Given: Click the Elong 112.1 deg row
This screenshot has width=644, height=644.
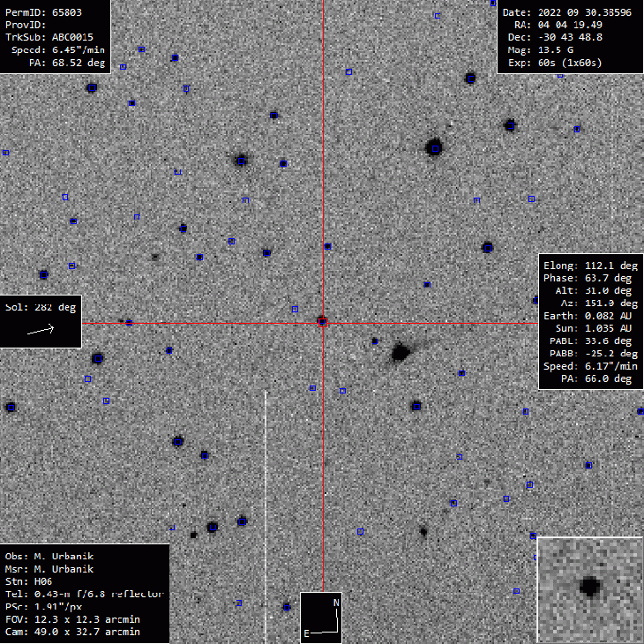Looking at the screenshot, I should [x=588, y=265].
